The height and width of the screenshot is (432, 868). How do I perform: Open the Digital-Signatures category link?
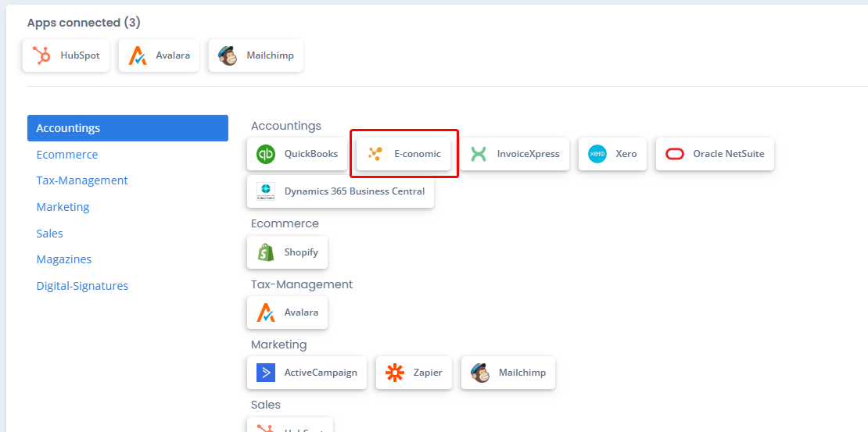coord(82,286)
